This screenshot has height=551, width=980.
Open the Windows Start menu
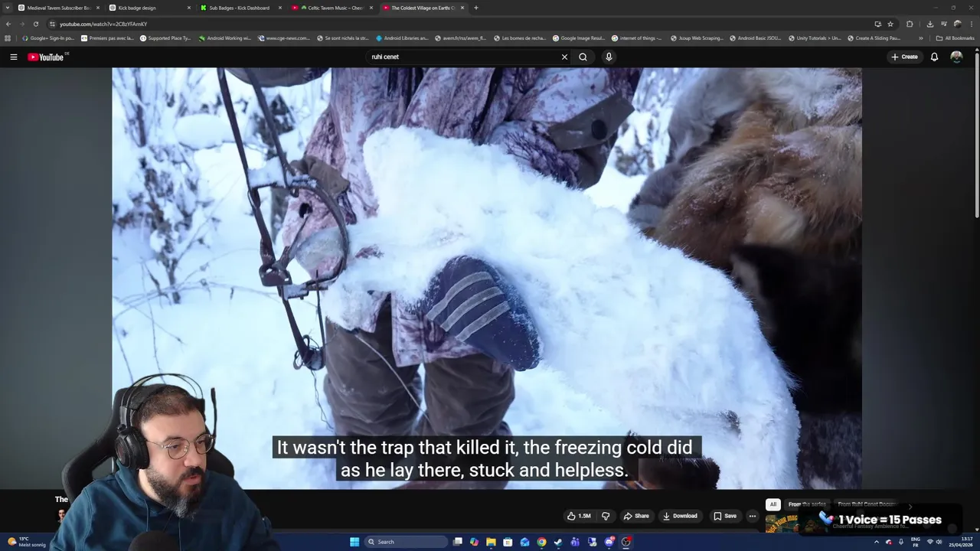354,542
